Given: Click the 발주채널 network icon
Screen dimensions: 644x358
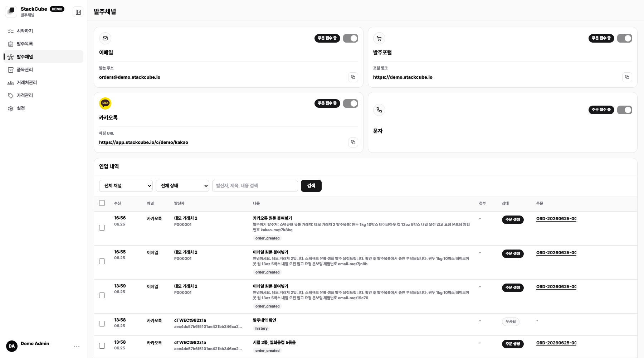Looking at the screenshot, I should click(x=11, y=57).
